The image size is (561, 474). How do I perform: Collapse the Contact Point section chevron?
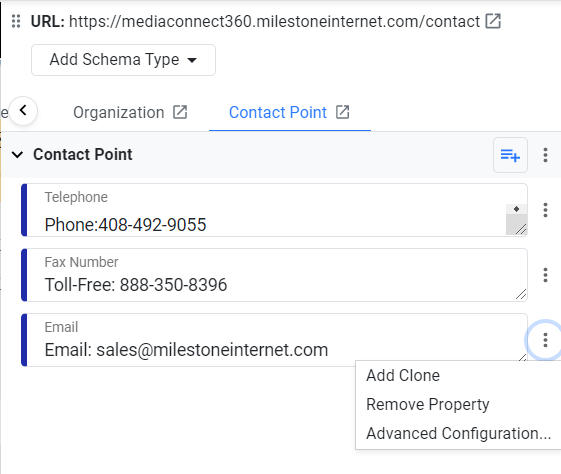[x=17, y=155]
